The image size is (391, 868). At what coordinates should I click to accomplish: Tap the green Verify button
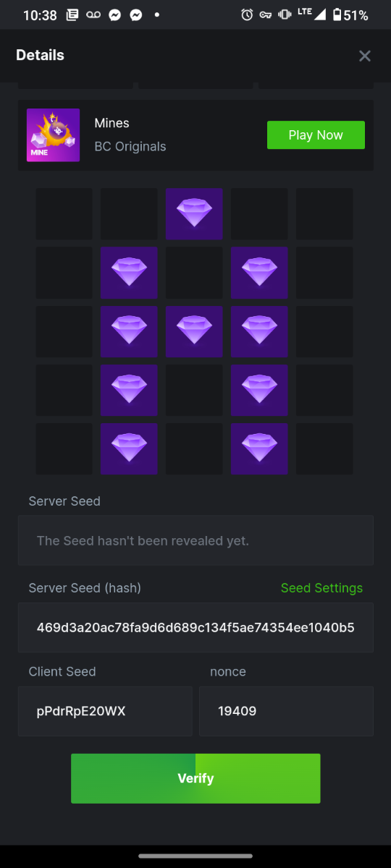click(195, 778)
